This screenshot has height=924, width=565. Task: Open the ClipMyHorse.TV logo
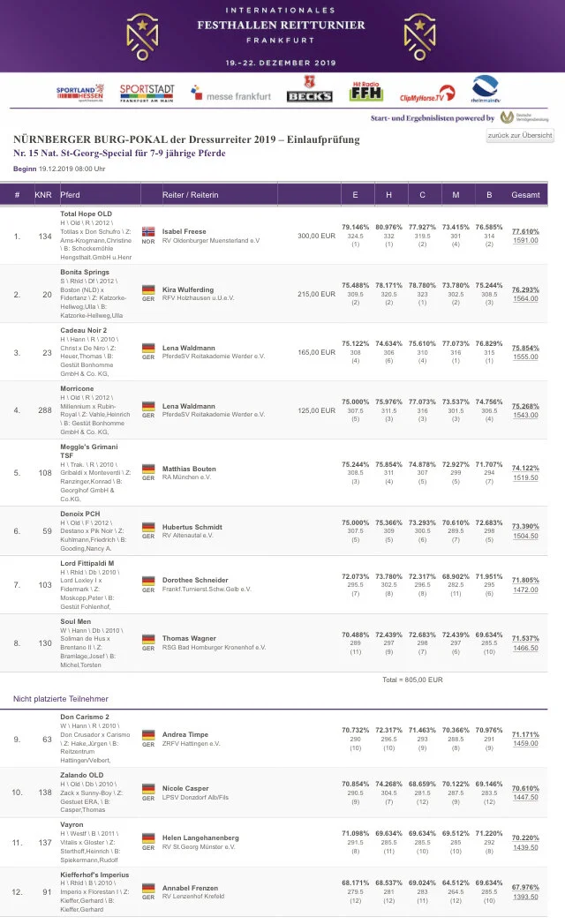(x=427, y=95)
